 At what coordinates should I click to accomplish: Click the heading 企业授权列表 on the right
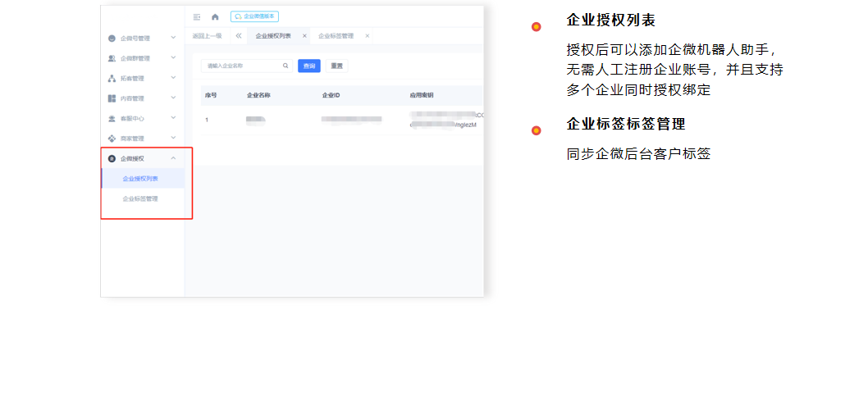point(611,20)
